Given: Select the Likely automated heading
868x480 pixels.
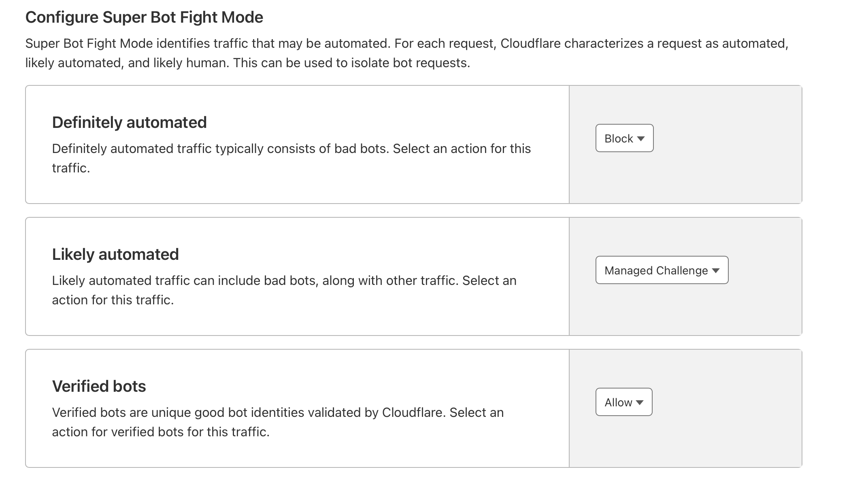Looking at the screenshot, I should coord(115,254).
